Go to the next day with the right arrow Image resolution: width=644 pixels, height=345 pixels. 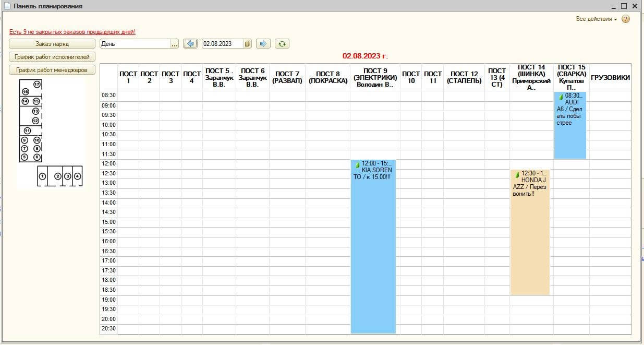(264, 44)
